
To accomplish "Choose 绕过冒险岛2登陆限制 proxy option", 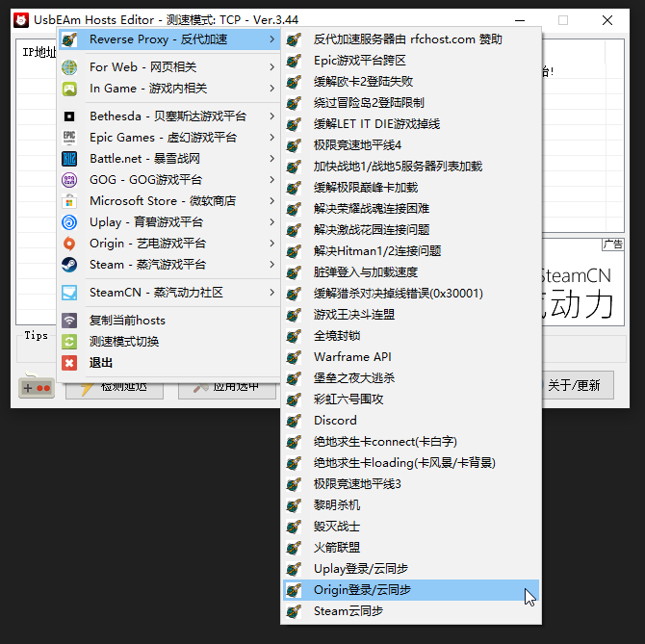I will pos(411,103).
